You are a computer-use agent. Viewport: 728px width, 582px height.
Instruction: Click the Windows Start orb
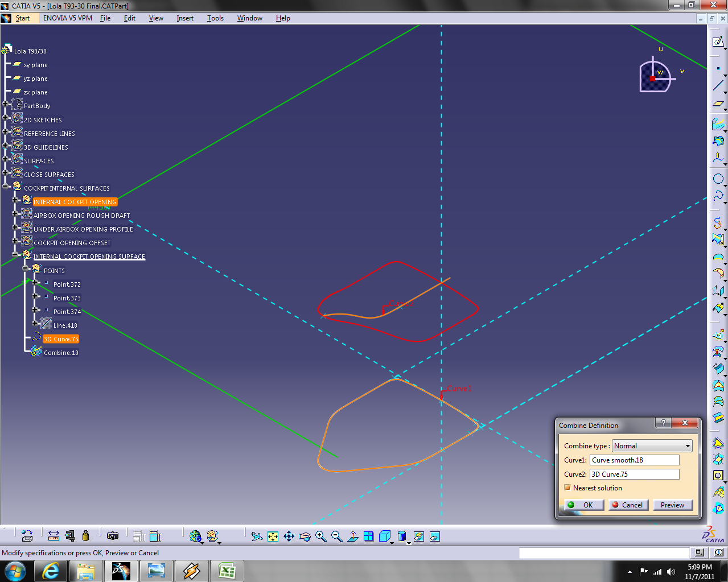pos(14,571)
